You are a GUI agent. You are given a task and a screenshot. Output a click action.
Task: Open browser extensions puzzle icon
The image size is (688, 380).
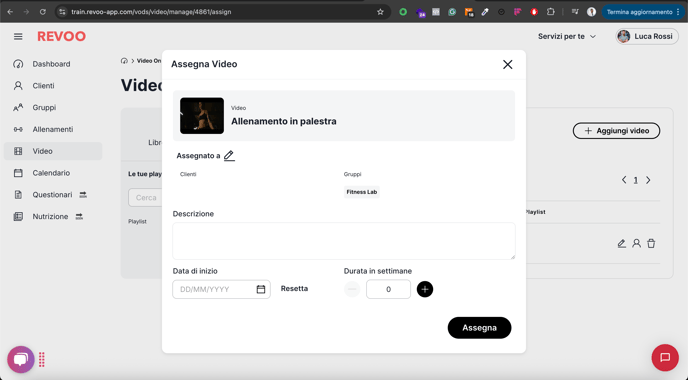(x=551, y=12)
